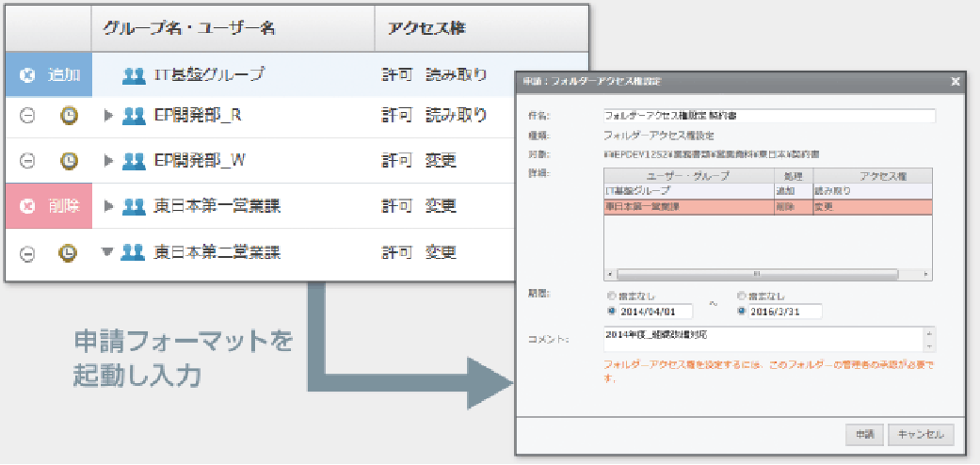
Task: Select 指定なし radio for the start date
Action: (x=611, y=295)
